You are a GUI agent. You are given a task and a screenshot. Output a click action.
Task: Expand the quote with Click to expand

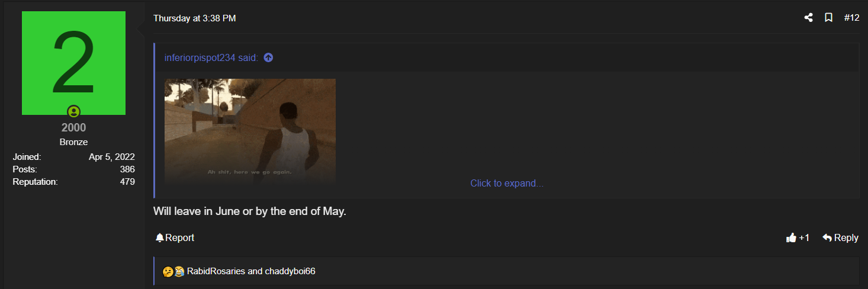(507, 183)
